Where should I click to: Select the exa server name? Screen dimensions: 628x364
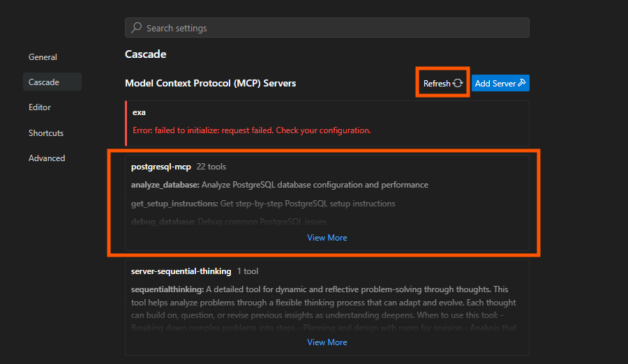tap(139, 112)
